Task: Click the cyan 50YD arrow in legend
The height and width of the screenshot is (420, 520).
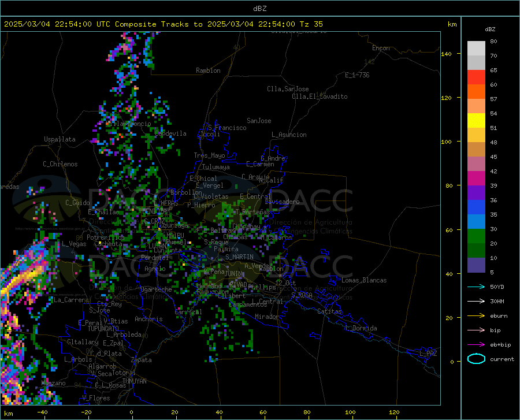Action: (x=476, y=287)
